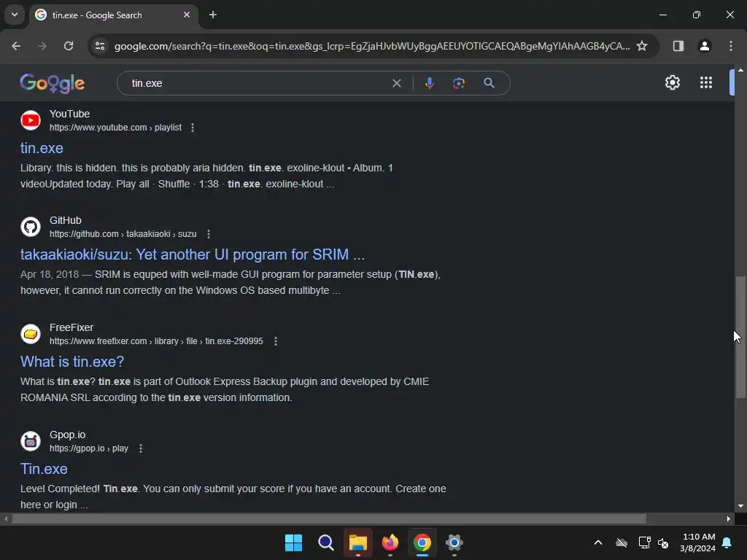Search by image with Google Lens
747x560 pixels.
tap(458, 83)
